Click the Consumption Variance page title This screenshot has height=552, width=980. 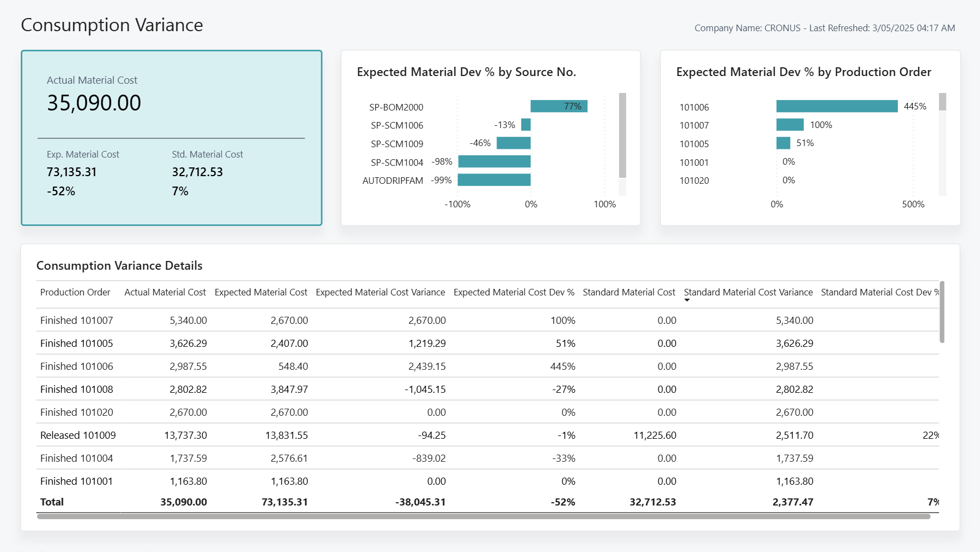click(111, 25)
